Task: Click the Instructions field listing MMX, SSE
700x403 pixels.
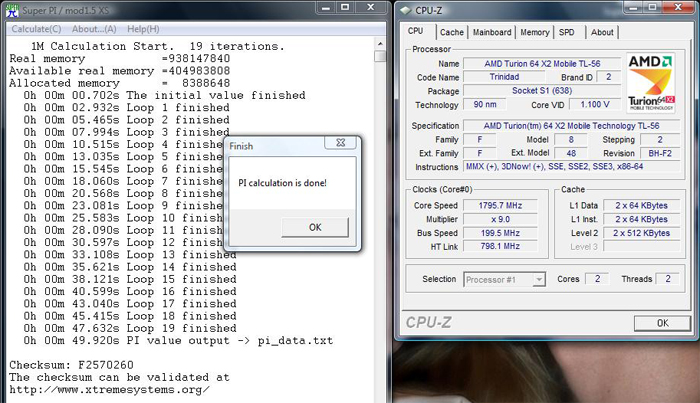Action: (571, 166)
